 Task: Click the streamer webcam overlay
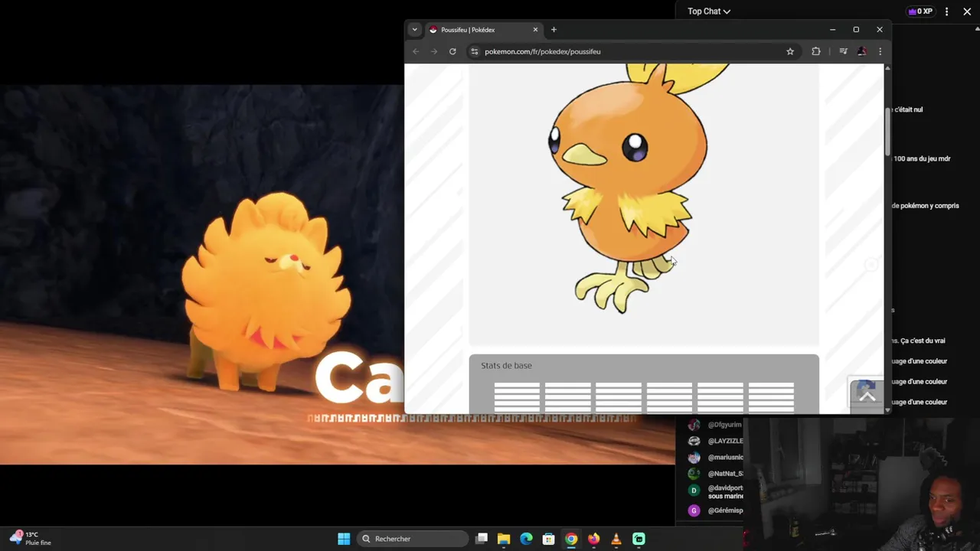(861, 484)
